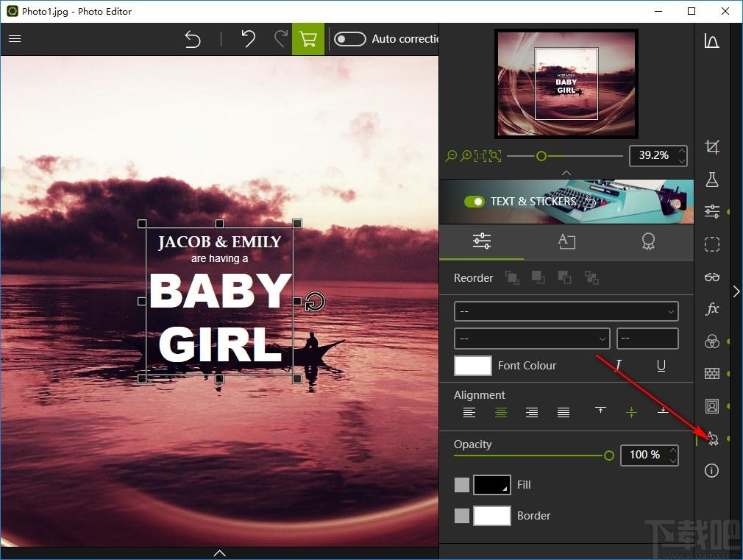Open the colour circles filter tool
This screenshot has width=743, height=560.
pyautogui.click(x=711, y=341)
